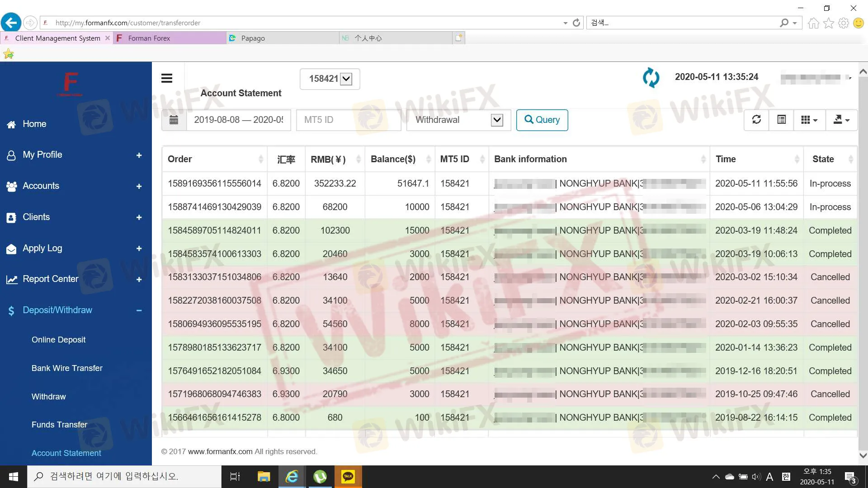This screenshot has height=488, width=868.
Task: Open the export data dropdown
Action: [841, 120]
